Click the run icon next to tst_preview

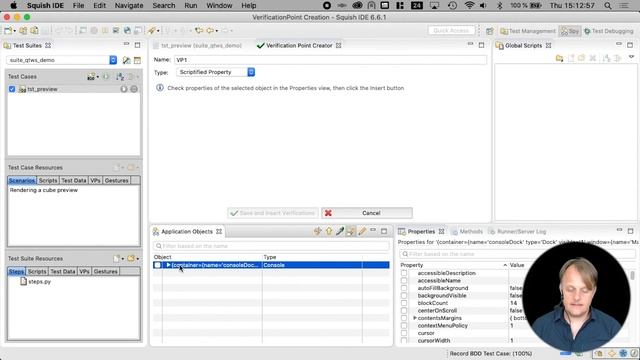pos(124,89)
